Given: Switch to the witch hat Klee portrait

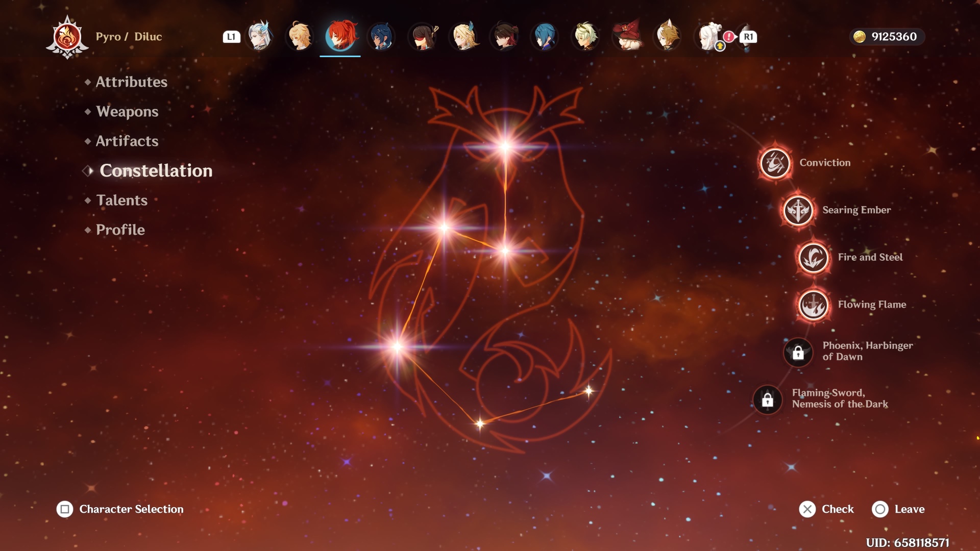Looking at the screenshot, I should coord(627,37).
